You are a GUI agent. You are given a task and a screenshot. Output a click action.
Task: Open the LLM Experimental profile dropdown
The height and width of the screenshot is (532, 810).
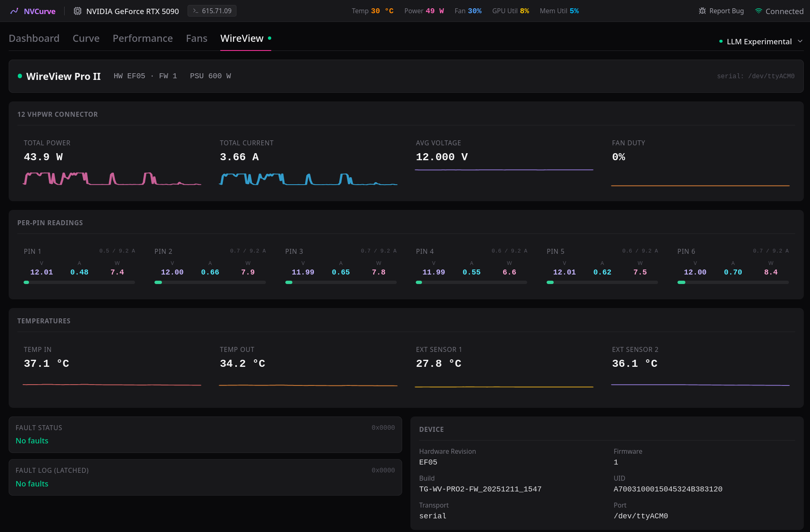tap(761, 41)
